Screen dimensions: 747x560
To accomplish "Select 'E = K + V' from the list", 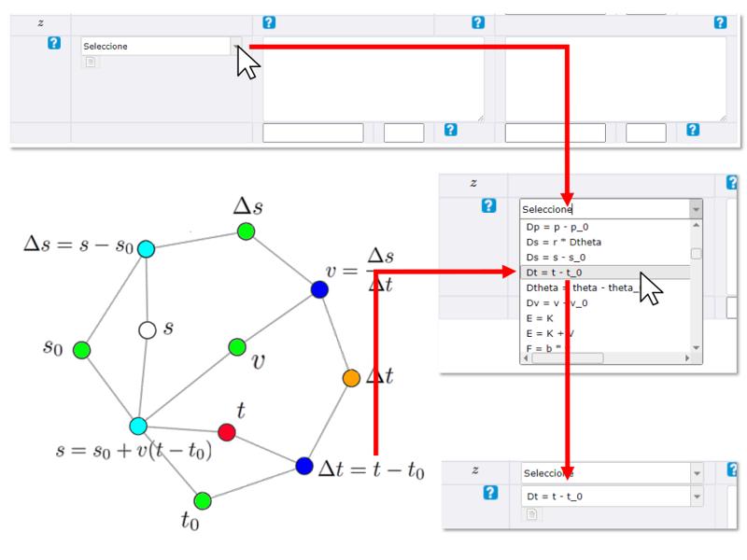I will [x=605, y=333].
